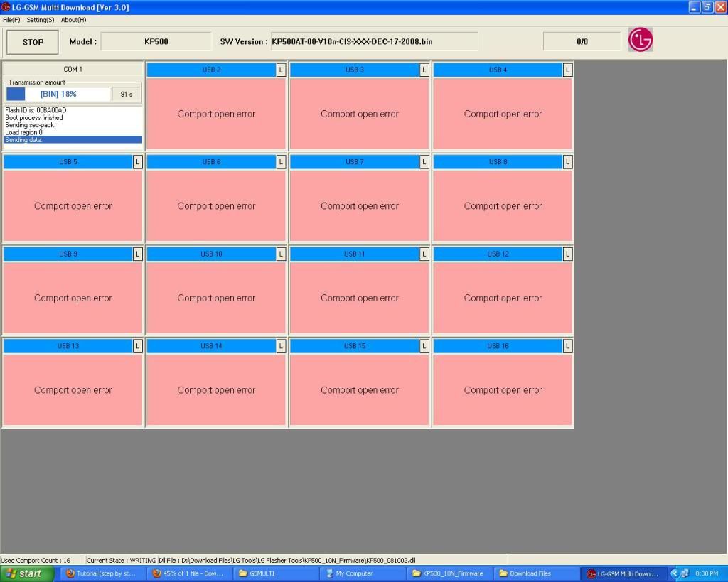This screenshot has width=728, height=582.
Task: Click the LG-GSM app icon in title bar
Action: [x=6, y=7]
